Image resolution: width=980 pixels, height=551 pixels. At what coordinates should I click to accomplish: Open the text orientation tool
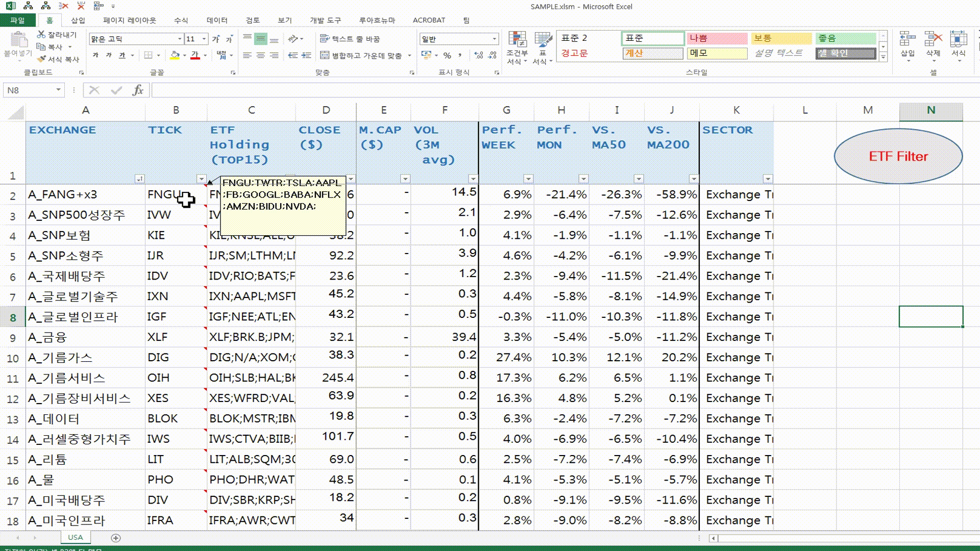pyautogui.click(x=293, y=39)
